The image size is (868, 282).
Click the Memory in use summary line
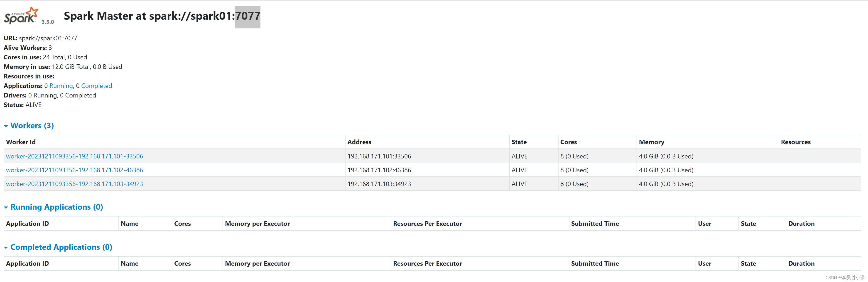[63, 67]
